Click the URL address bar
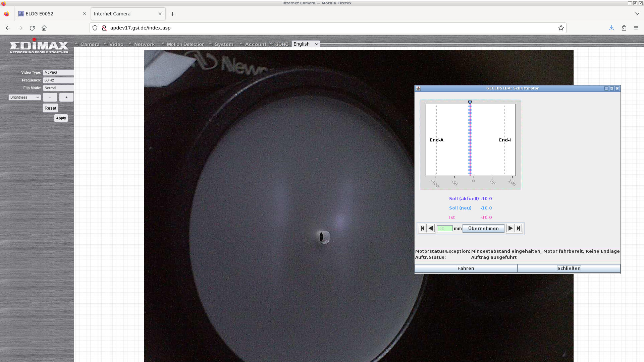Viewport: 644px width, 362px height. (329, 28)
